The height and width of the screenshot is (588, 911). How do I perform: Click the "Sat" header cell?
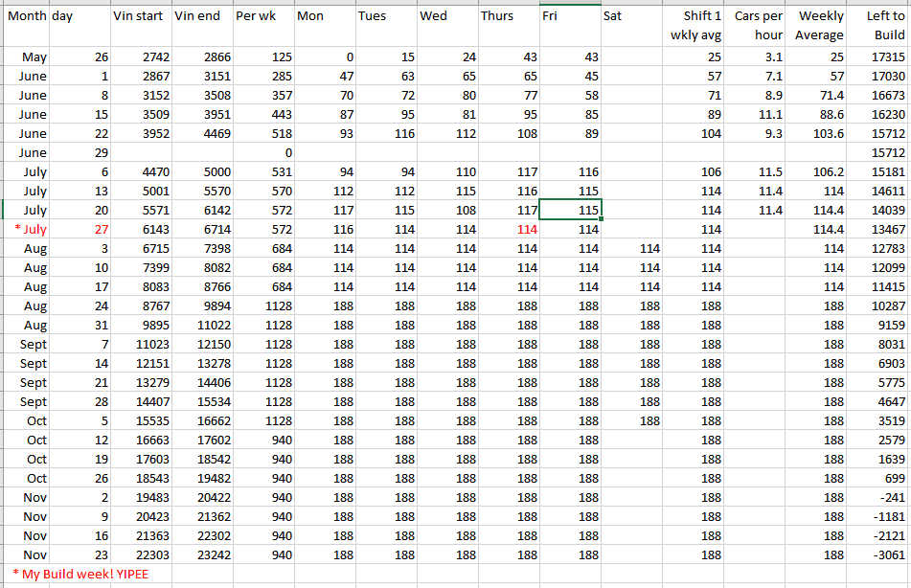point(631,17)
